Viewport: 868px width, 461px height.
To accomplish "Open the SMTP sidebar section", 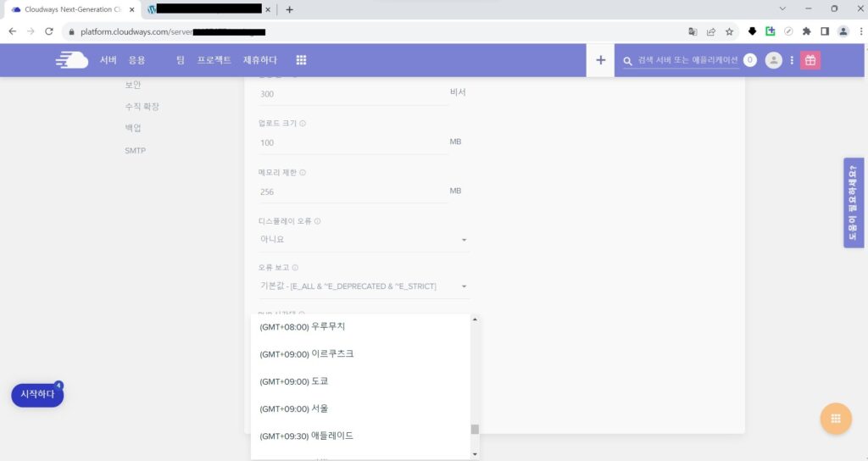I will (x=135, y=151).
